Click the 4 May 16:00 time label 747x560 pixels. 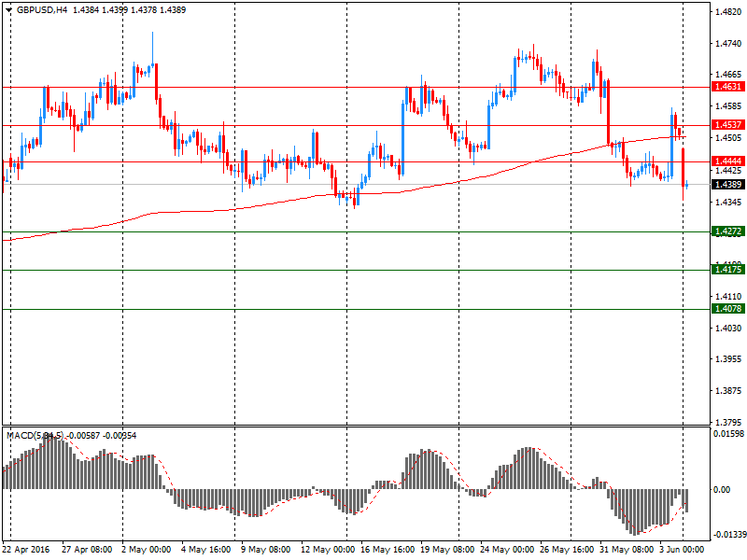click(205, 550)
